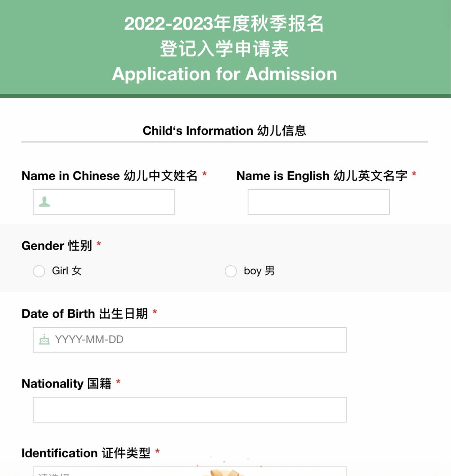Click the Name is English 幼儿英文名字 label
451x476 pixels.
coord(322,175)
